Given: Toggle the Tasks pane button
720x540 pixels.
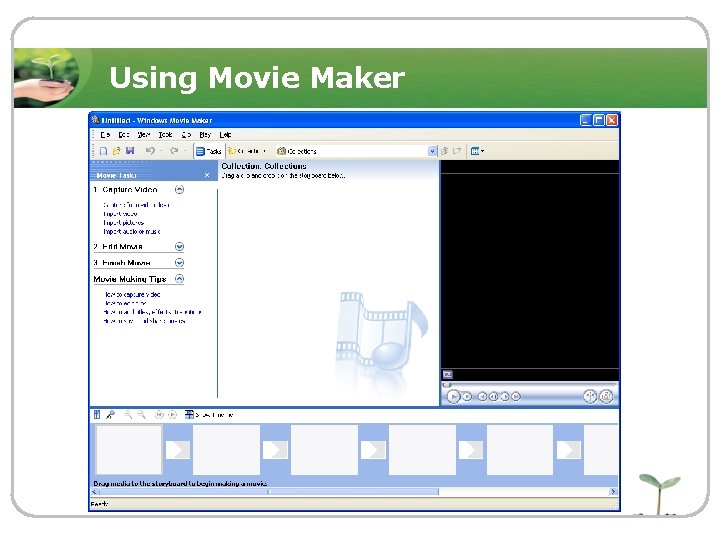Looking at the screenshot, I should pos(209,151).
